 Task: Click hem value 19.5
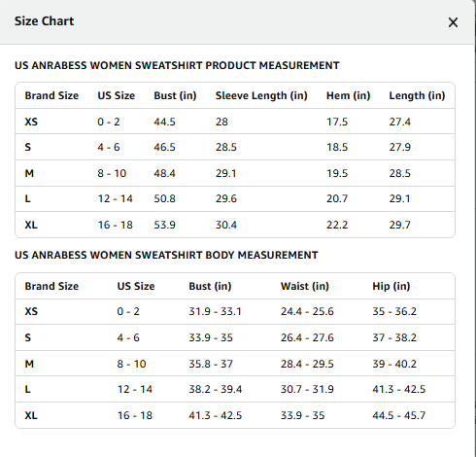pos(337,173)
